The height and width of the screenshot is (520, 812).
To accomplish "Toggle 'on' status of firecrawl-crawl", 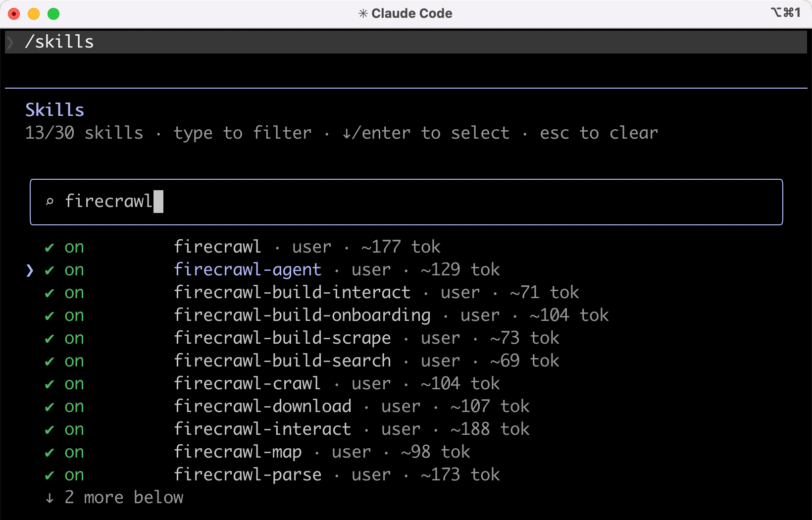I will point(74,384).
